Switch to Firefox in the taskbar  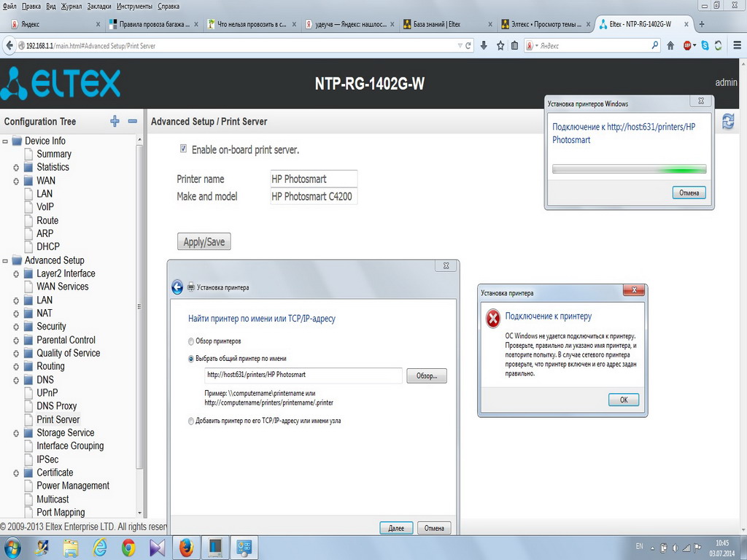click(186, 548)
